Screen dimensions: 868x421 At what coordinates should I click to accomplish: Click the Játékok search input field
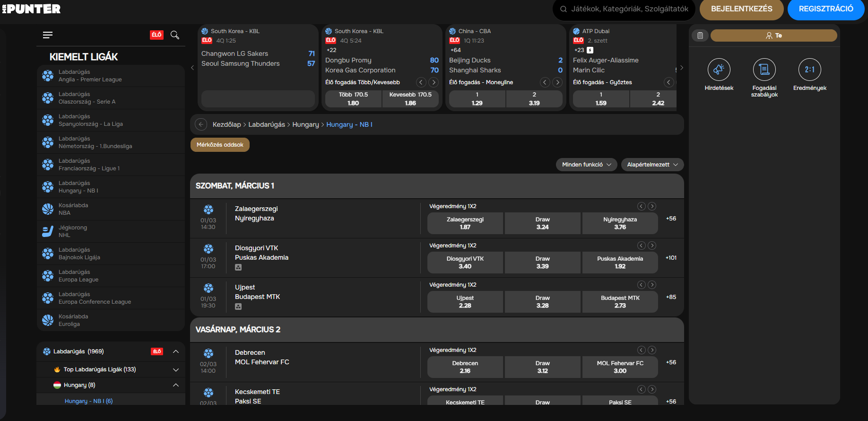coord(624,9)
